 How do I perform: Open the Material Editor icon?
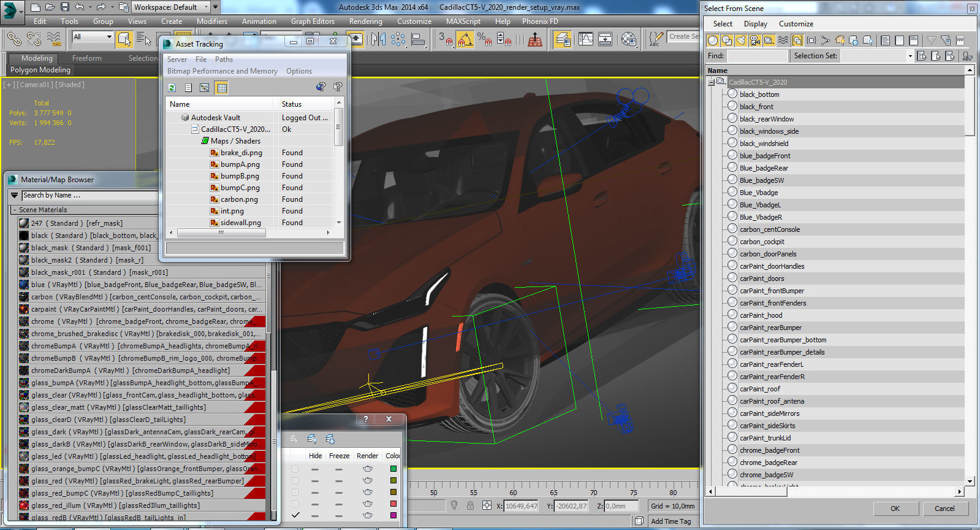pos(628,39)
